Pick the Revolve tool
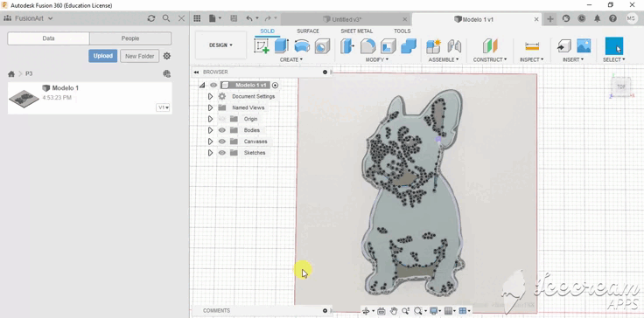Viewport: 644px width, 318px height. point(302,46)
